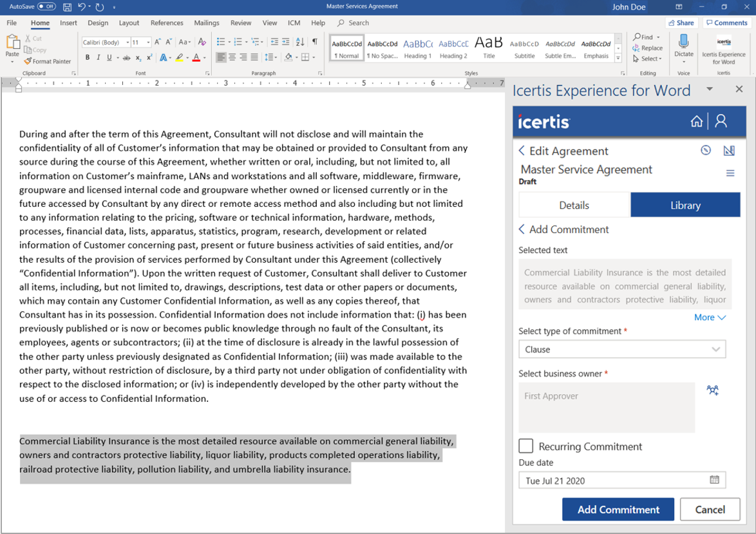Click the Dictate microphone icon

tap(683, 43)
